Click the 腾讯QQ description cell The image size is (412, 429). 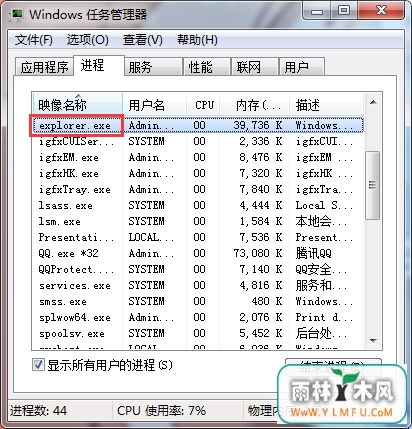(x=313, y=253)
